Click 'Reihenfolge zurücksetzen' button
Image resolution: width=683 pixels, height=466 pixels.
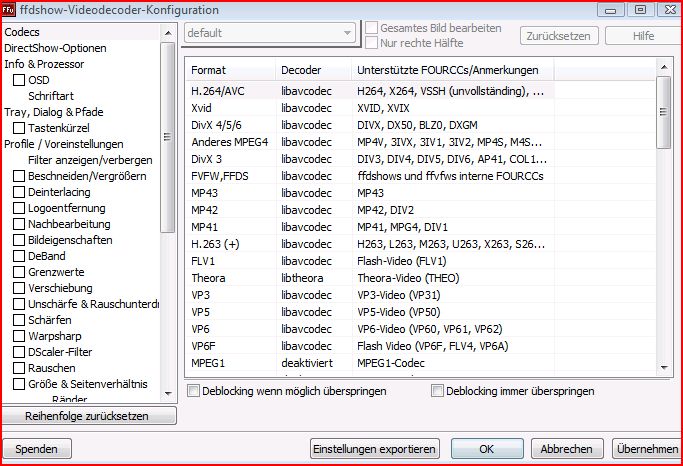point(89,416)
